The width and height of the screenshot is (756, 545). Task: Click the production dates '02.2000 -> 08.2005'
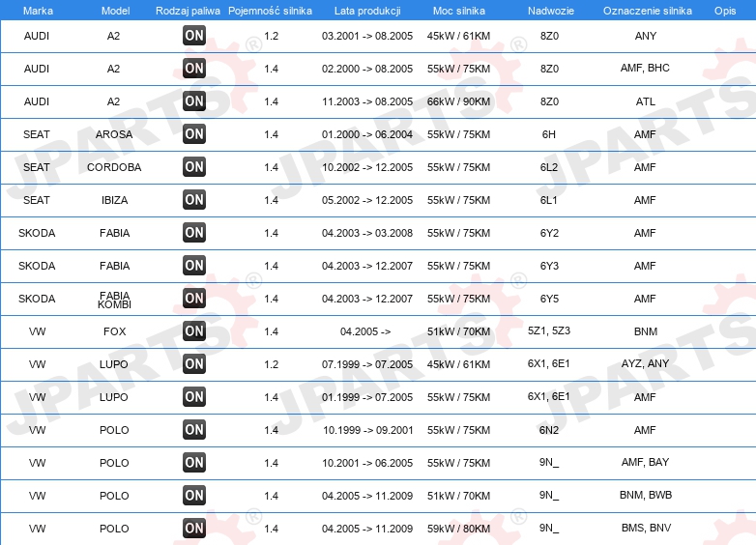pos(367,69)
